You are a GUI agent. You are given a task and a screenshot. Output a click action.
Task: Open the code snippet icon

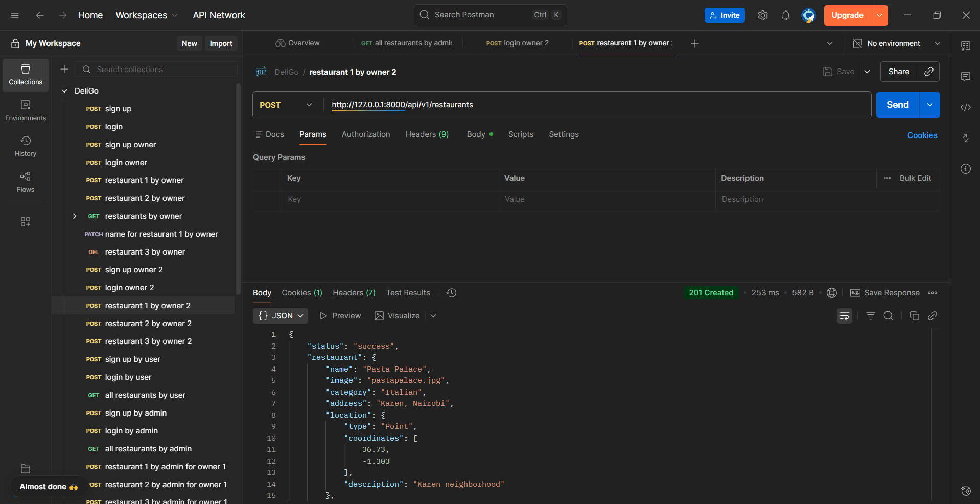(966, 107)
